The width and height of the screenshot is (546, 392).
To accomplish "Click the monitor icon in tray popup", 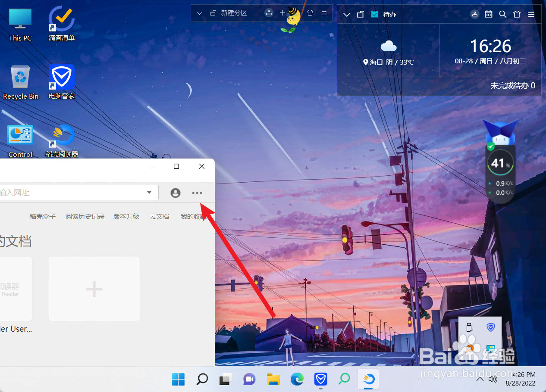I will click(490, 348).
